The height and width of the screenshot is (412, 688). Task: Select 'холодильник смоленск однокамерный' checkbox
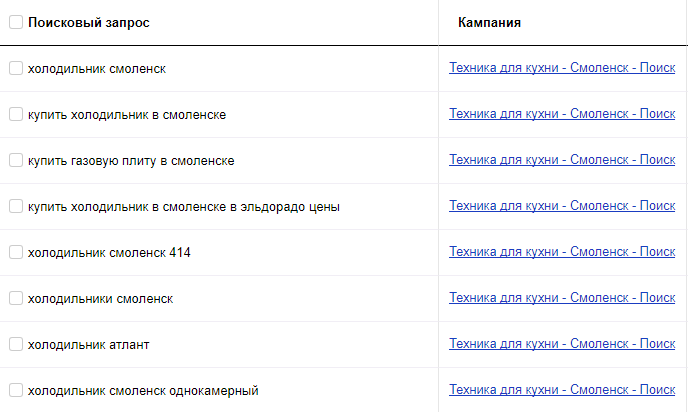16,390
